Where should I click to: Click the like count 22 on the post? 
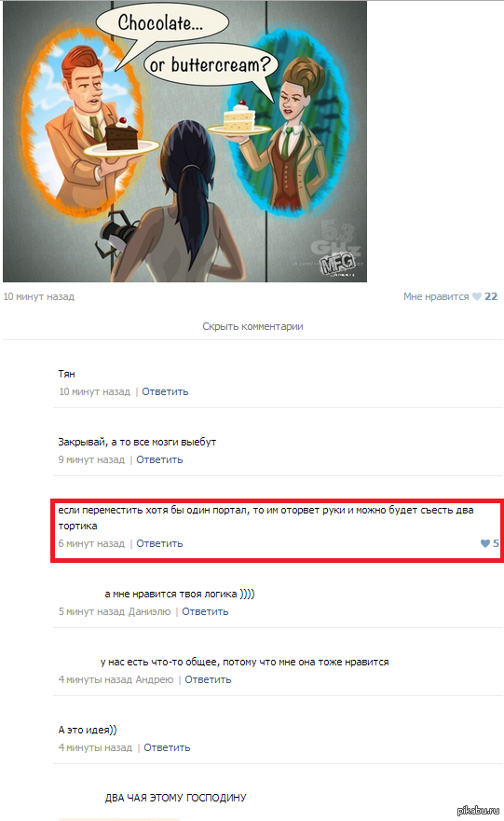tap(491, 296)
